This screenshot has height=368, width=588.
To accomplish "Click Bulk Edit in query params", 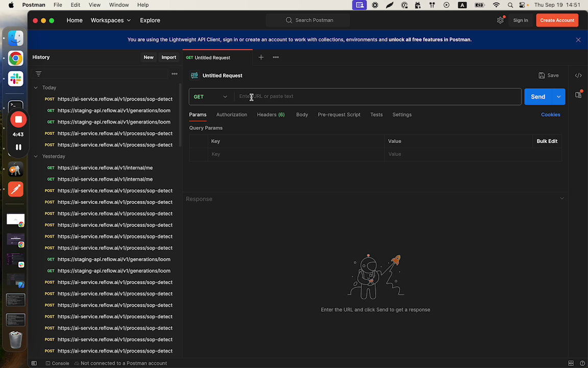I will click(x=547, y=141).
